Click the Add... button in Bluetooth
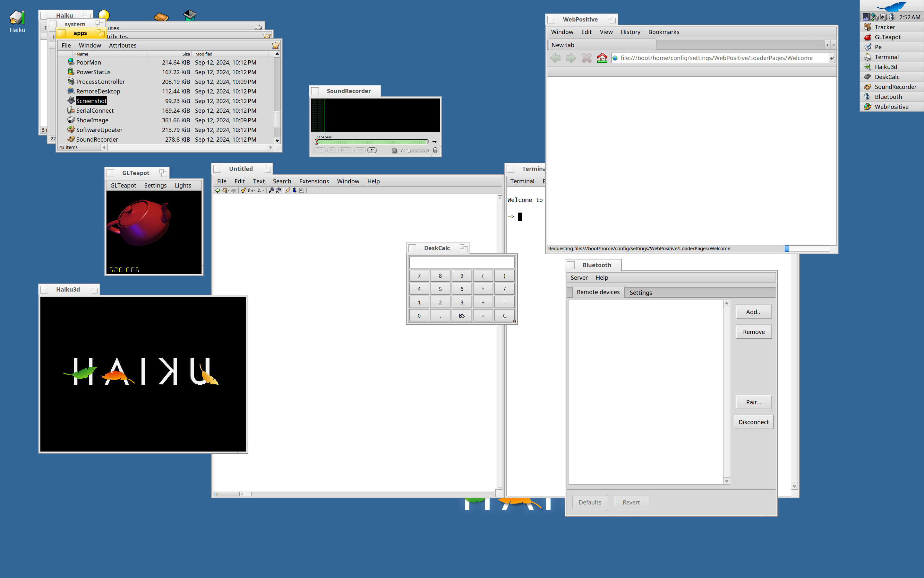 (753, 312)
